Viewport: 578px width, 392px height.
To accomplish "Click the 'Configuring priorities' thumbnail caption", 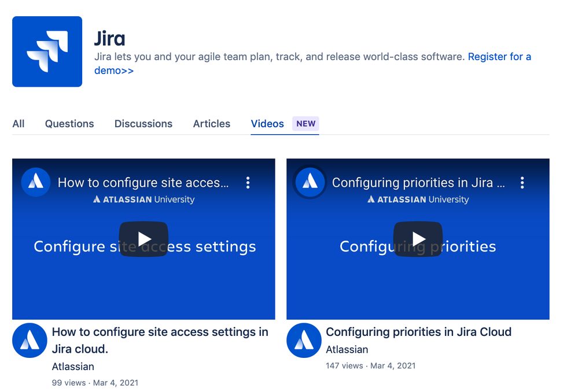I will [418, 246].
